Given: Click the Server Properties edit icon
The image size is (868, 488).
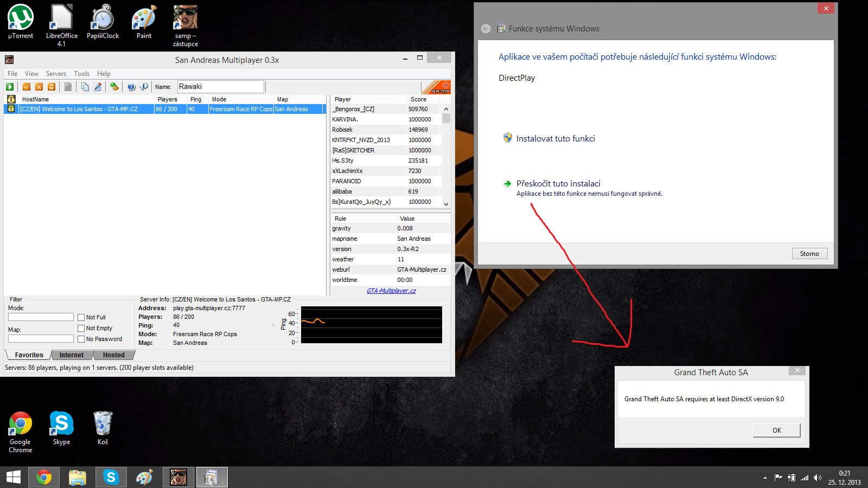Looking at the screenshot, I should [98, 87].
